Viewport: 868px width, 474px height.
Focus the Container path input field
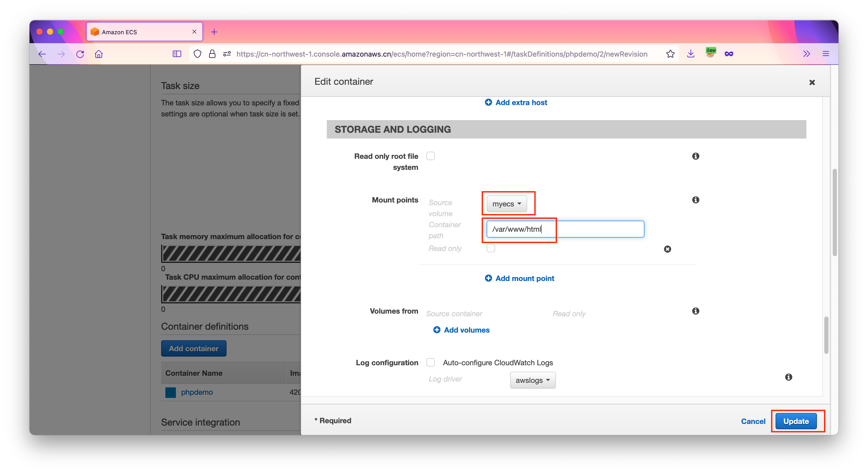565,229
